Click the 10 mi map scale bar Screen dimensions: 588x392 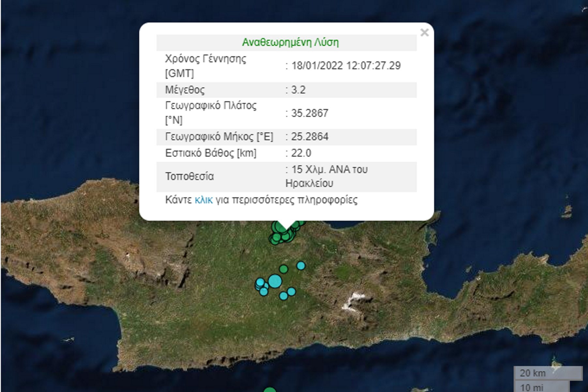pyautogui.click(x=542, y=386)
